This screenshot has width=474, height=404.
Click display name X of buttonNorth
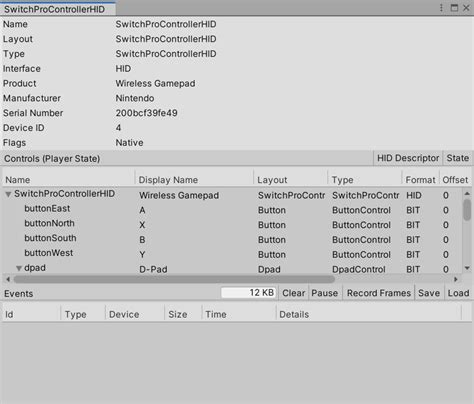pyautogui.click(x=142, y=225)
